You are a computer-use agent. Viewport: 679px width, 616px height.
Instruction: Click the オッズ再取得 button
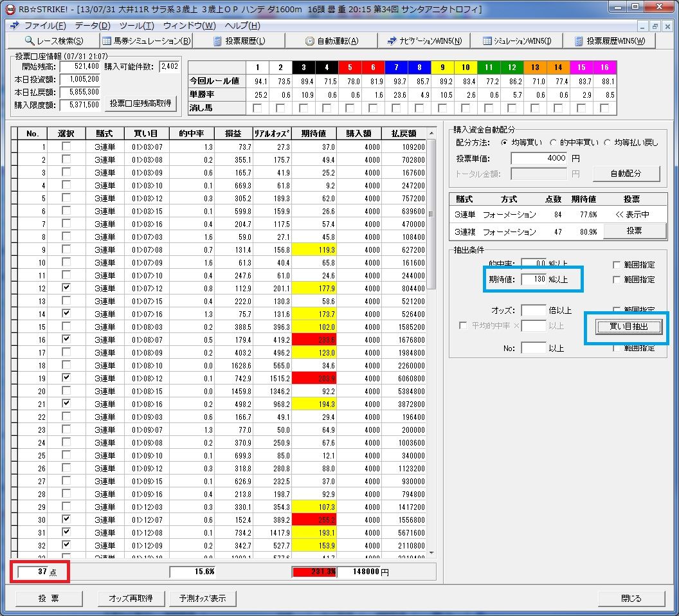pyautogui.click(x=131, y=599)
